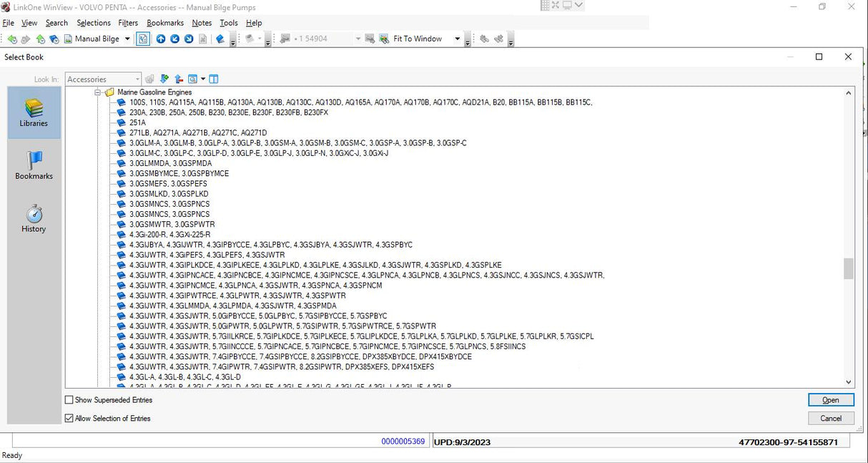
Task: Open the Libraries panel in the sidebar
Action: coord(33,112)
